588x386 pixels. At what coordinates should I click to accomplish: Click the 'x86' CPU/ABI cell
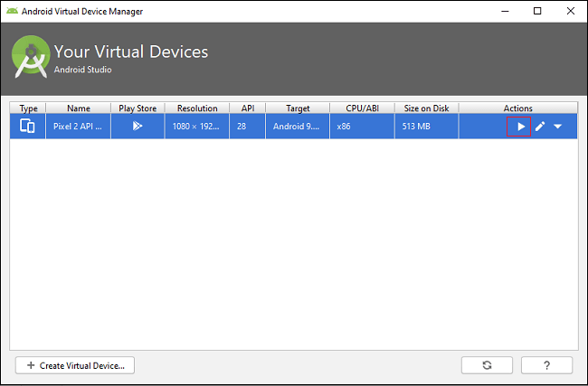[x=362, y=127]
